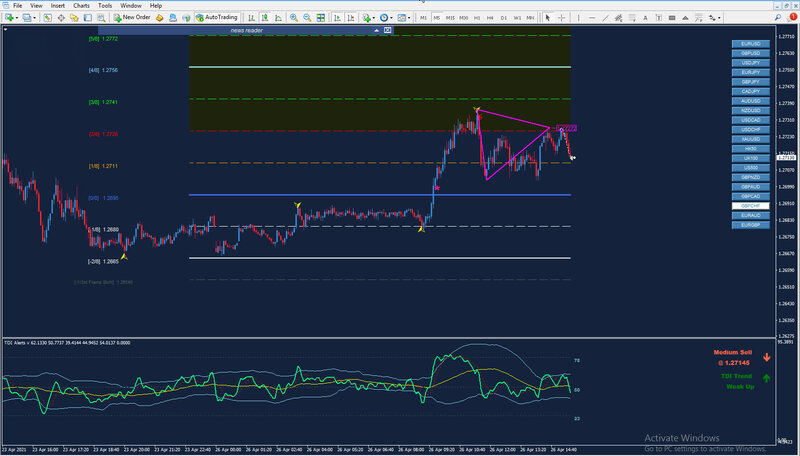Expand the Periods dropdown arrow

pyautogui.click(x=391, y=18)
